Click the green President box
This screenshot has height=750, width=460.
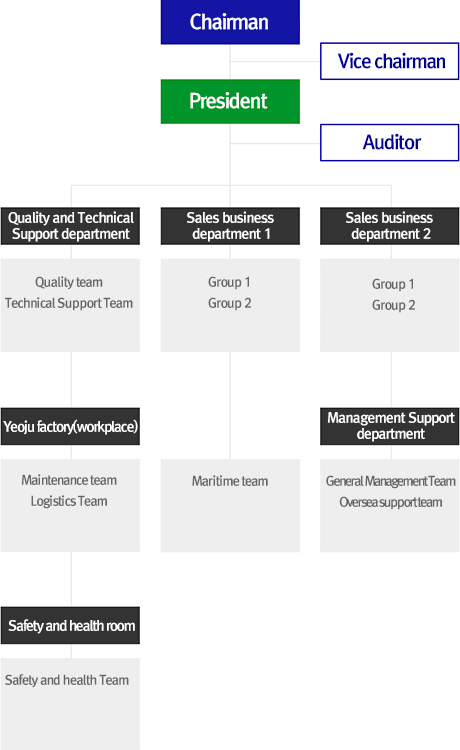(230, 101)
